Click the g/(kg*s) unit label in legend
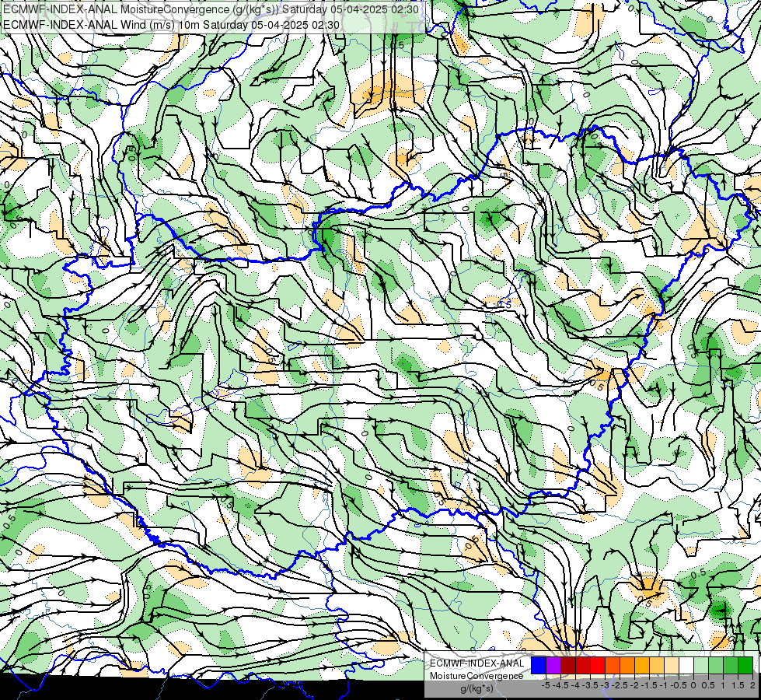This screenshot has width=761, height=700. (476, 688)
